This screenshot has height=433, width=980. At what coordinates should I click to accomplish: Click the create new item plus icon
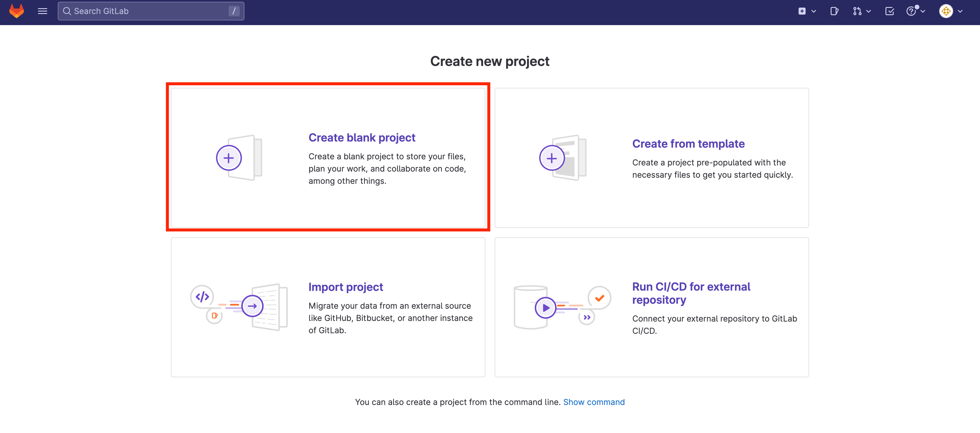click(x=802, y=11)
